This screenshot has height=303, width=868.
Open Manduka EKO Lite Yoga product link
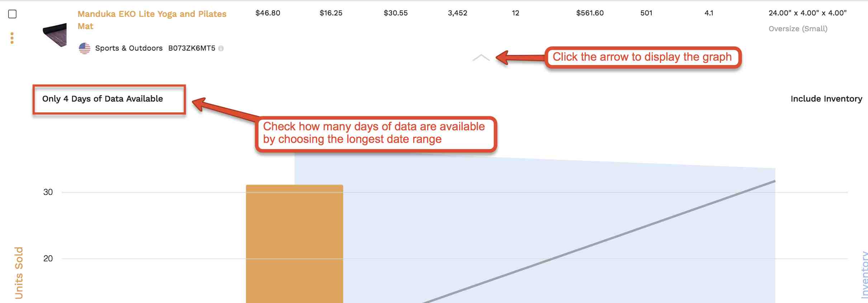[x=152, y=20]
